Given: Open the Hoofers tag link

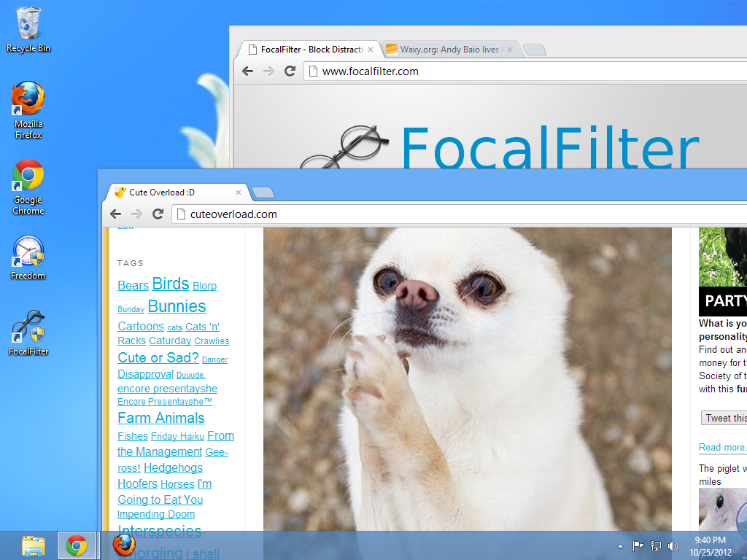Looking at the screenshot, I should [137, 484].
